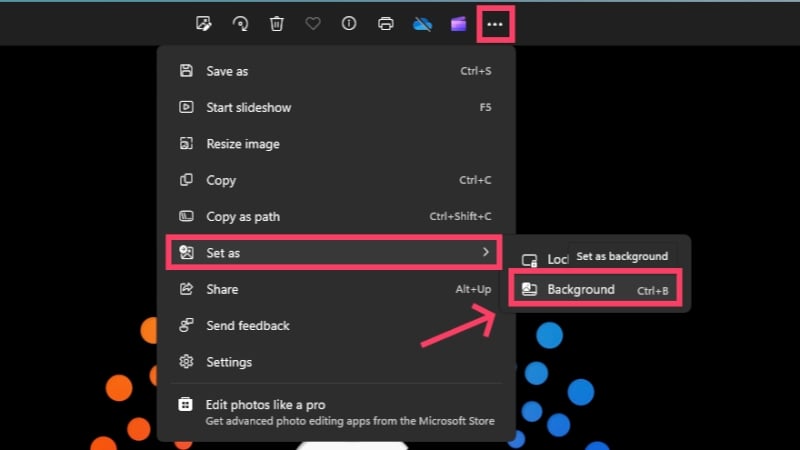Set image as Background from submenu
Screen dimensions: 800x450
pyautogui.click(x=595, y=289)
